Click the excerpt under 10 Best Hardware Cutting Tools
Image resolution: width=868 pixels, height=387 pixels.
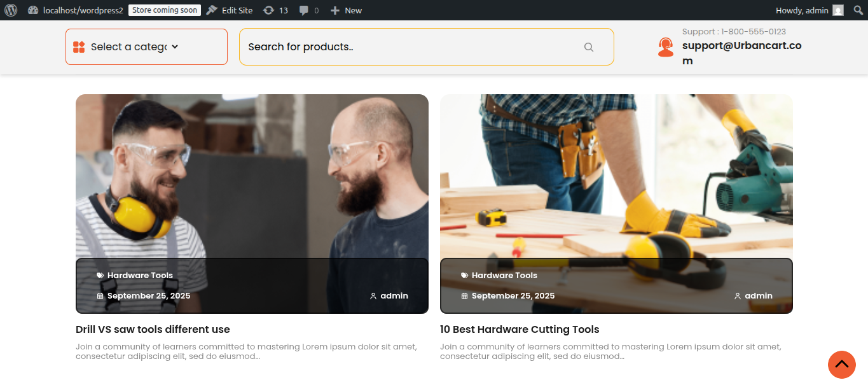click(610, 351)
